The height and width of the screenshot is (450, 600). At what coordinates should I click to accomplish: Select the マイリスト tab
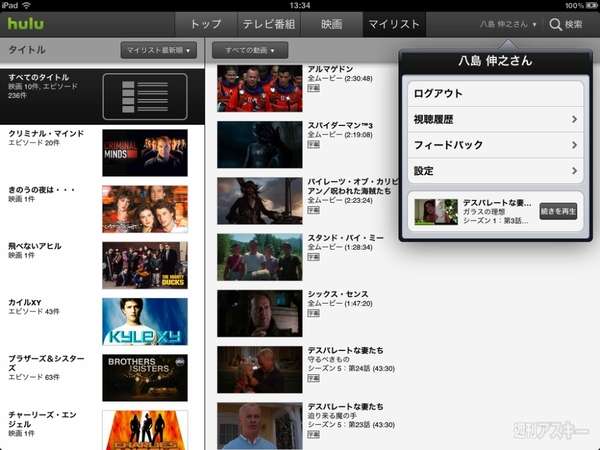point(394,24)
